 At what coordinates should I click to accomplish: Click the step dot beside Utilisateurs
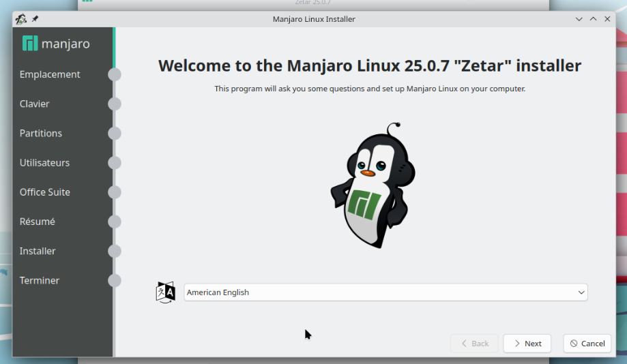pos(115,163)
